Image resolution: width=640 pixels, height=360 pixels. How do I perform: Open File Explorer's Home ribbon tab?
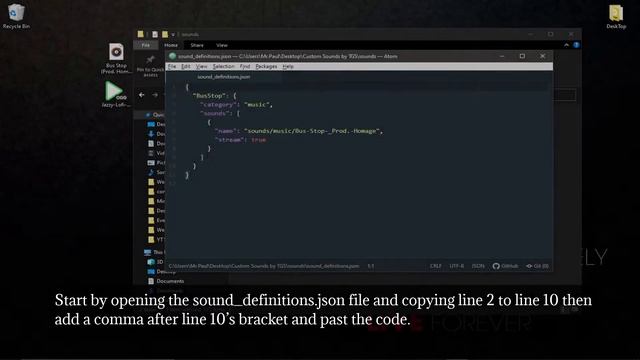click(171, 45)
